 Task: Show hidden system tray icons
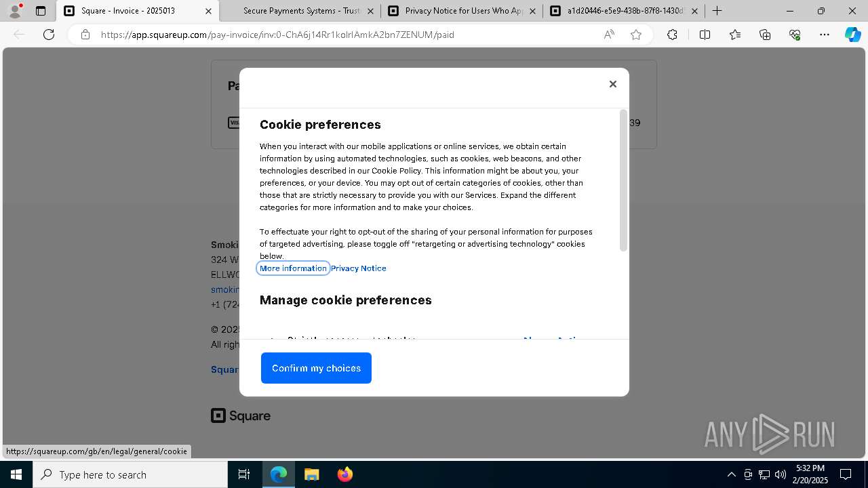[x=731, y=474]
